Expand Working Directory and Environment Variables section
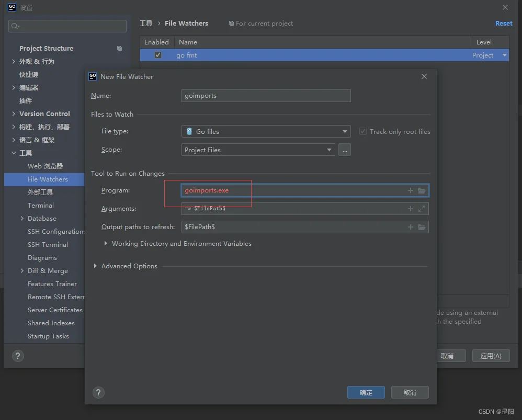Image resolution: width=522 pixels, height=420 pixels. [106, 244]
